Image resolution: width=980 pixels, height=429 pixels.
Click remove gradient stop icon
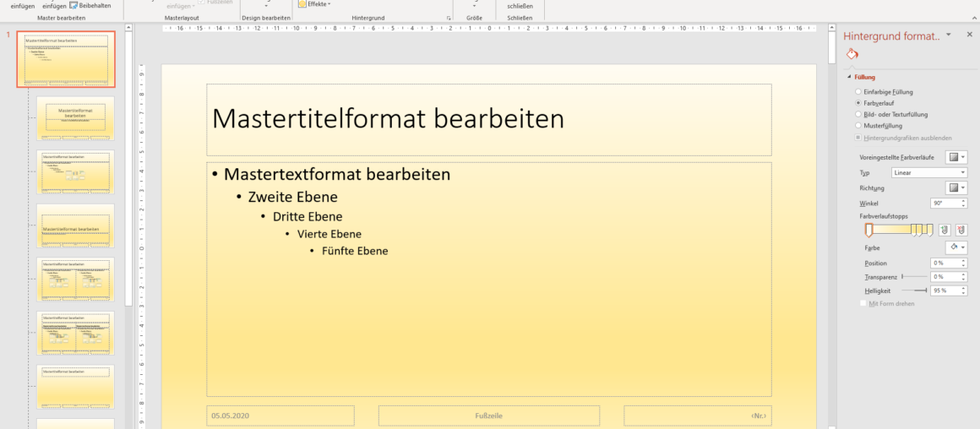[961, 231]
